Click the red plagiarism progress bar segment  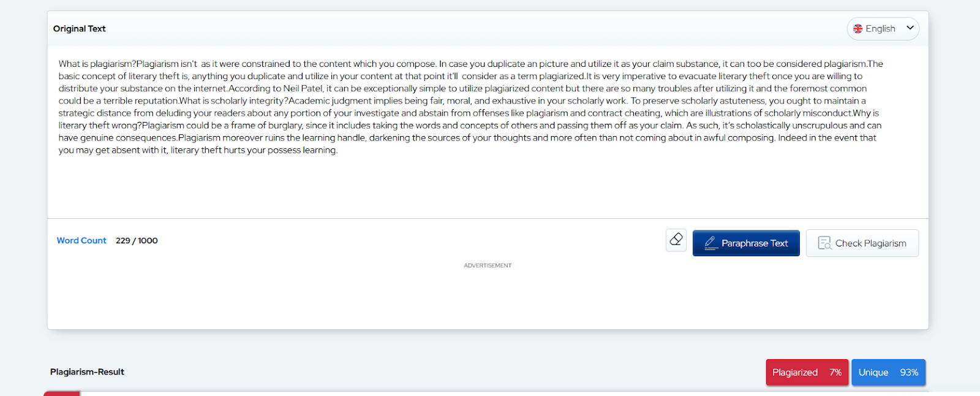coord(62,393)
